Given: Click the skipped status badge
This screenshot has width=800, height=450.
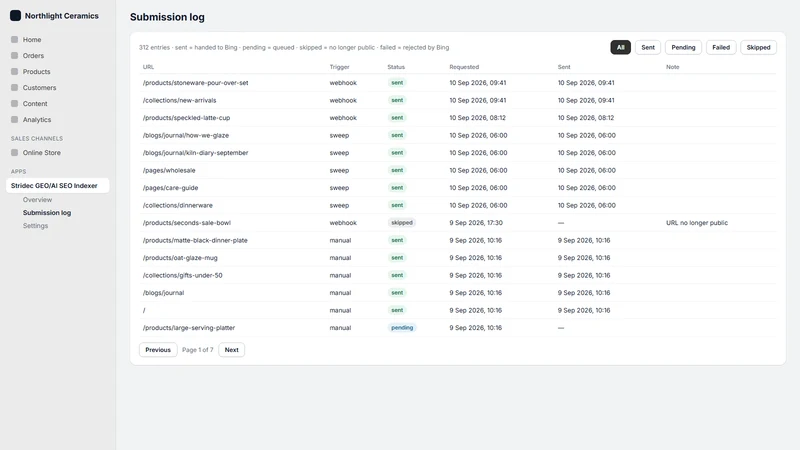Looking at the screenshot, I should tap(402, 223).
